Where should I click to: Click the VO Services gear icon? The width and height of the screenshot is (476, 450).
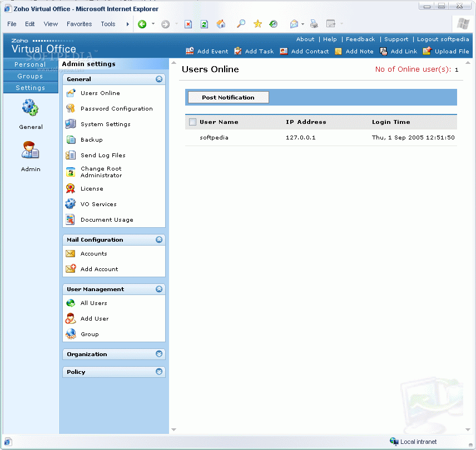click(x=71, y=204)
